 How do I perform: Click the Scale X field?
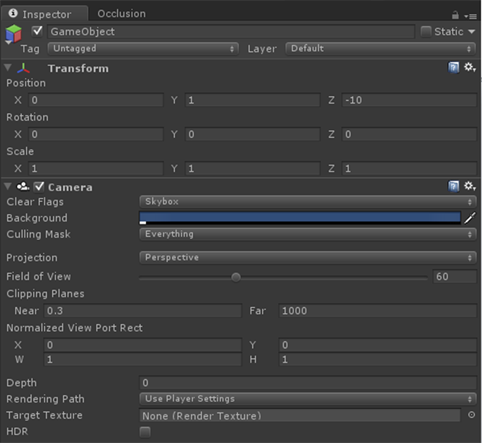96,168
